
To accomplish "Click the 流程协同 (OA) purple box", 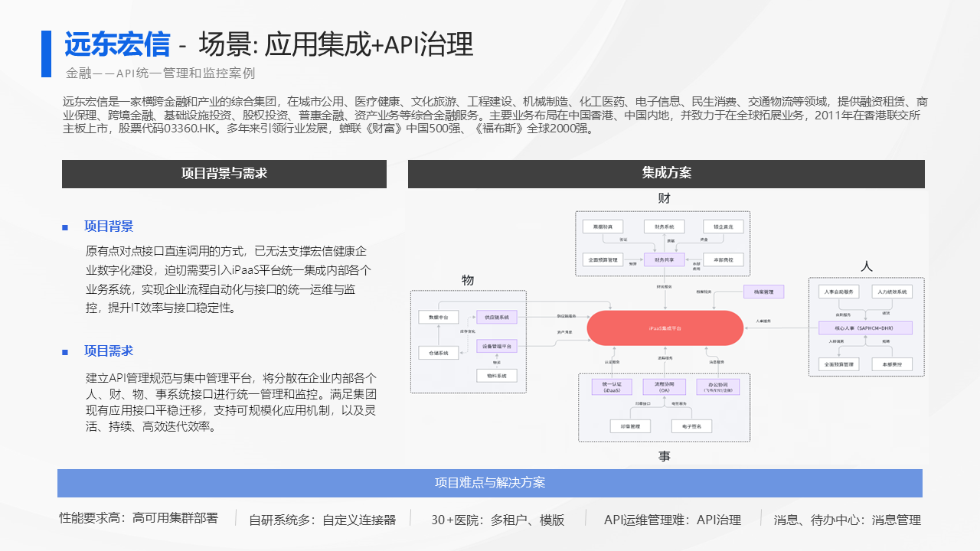I will pyautogui.click(x=665, y=386).
